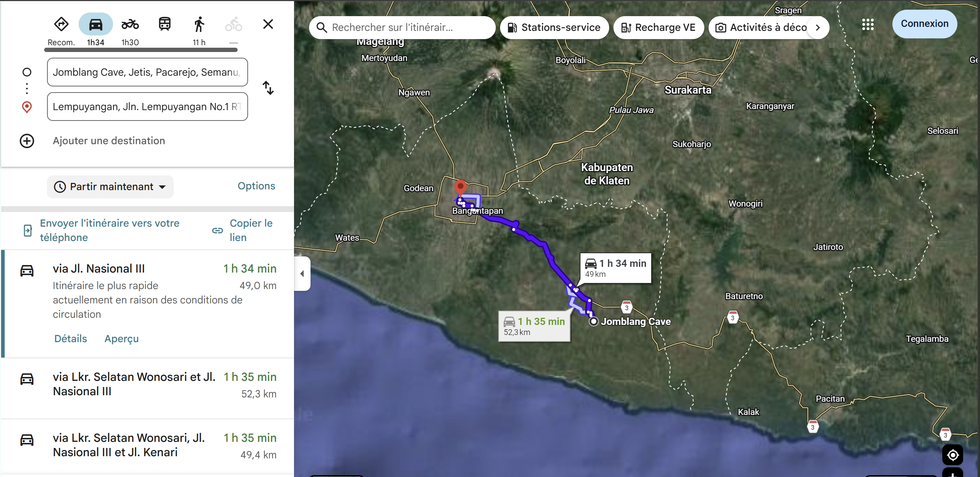Image resolution: width=980 pixels, height=477 pixels.
Task: Select the car driving mode
Action: pyautogui.click(x=95, y=24)
